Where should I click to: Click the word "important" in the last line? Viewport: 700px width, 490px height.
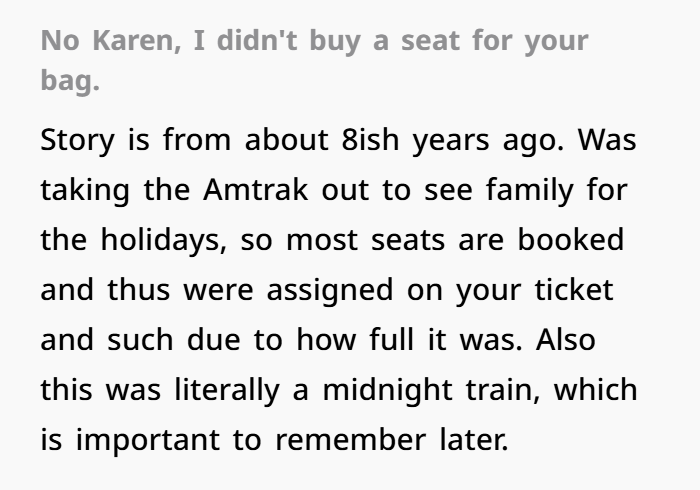(148, 441)
